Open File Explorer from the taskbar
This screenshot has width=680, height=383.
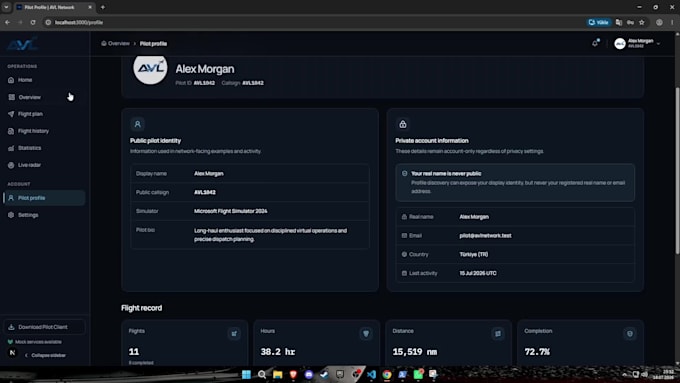coord(278,374)
